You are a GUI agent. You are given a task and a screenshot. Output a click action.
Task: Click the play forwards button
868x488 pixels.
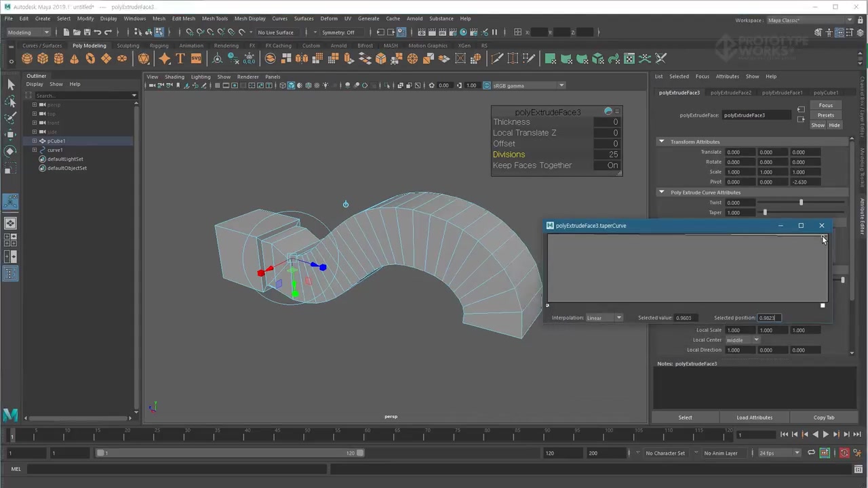click(825, 434)
